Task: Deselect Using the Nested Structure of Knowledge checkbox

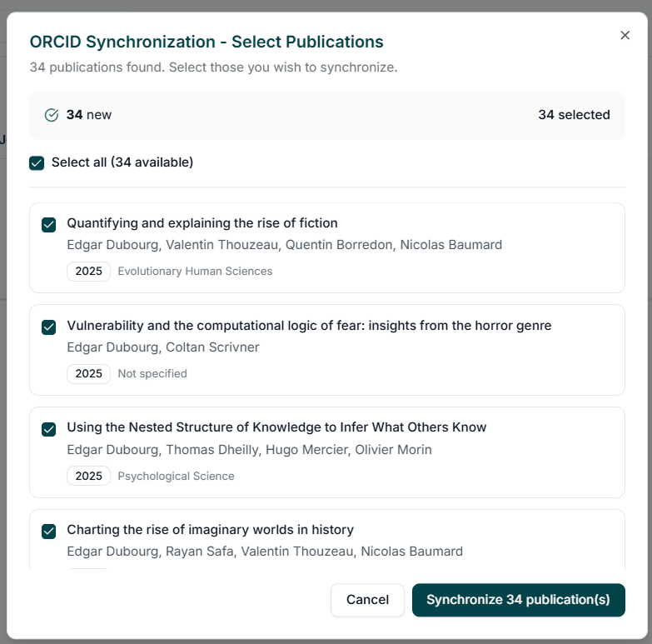Action: coord(49,429)
